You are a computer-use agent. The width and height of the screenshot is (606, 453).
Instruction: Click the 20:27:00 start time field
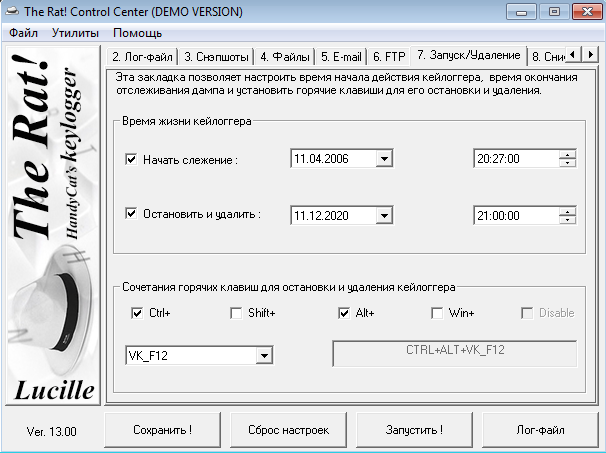coord(515,159)
